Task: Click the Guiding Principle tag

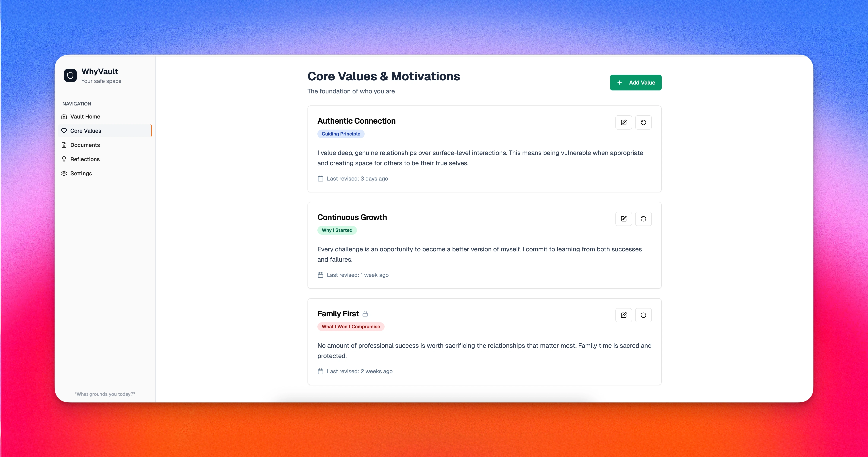Action: click(x=341, y=134)
